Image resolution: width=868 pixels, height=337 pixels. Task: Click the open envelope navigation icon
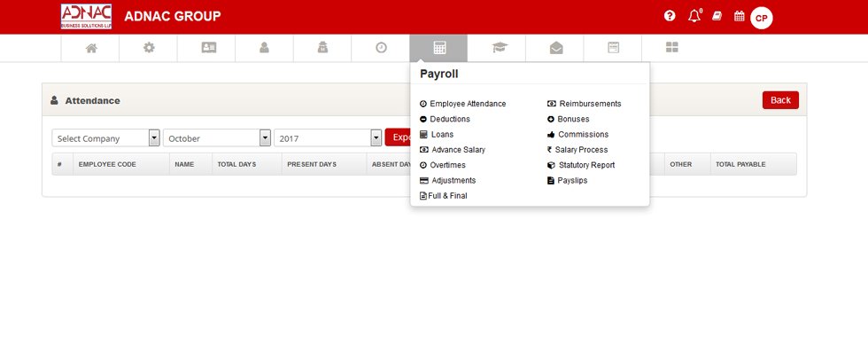(x=556, y=48)
